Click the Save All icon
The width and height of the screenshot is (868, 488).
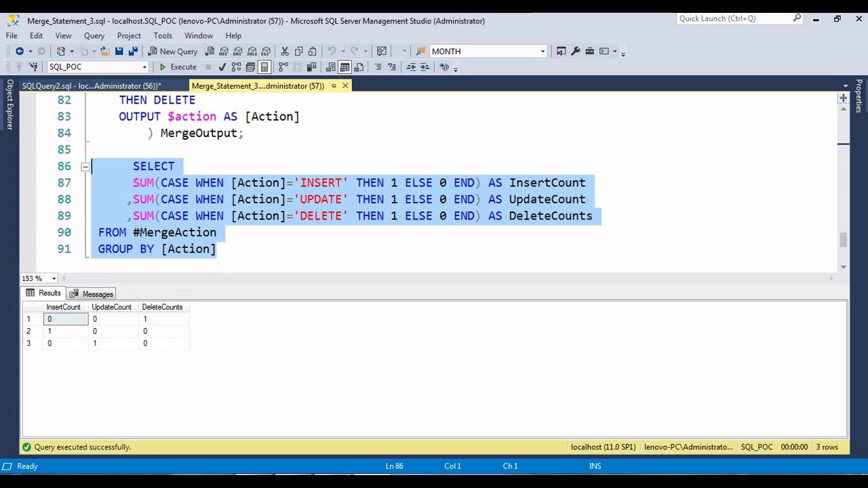133,51
